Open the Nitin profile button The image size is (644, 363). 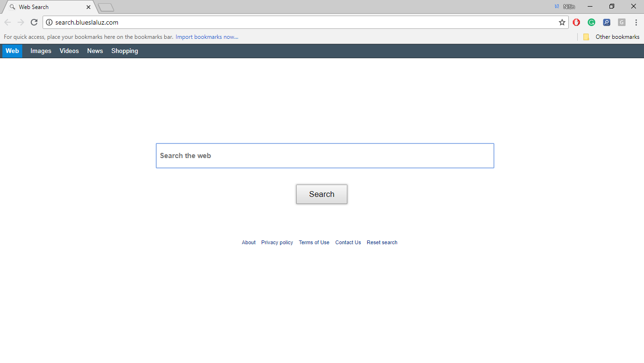[566, 6]
